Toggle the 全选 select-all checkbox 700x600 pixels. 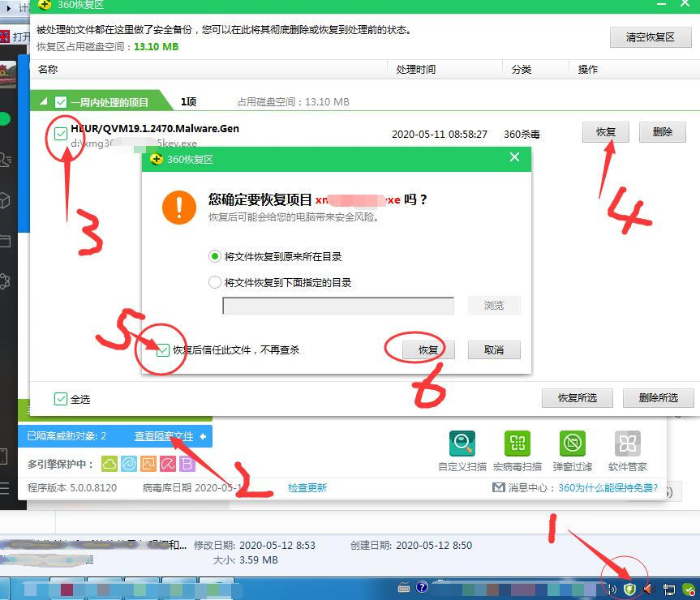click(61, 399)
